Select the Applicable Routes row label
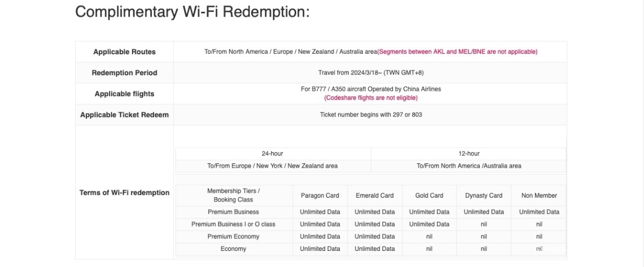Screen dimensions: 644x267 (x=125, y=52)
